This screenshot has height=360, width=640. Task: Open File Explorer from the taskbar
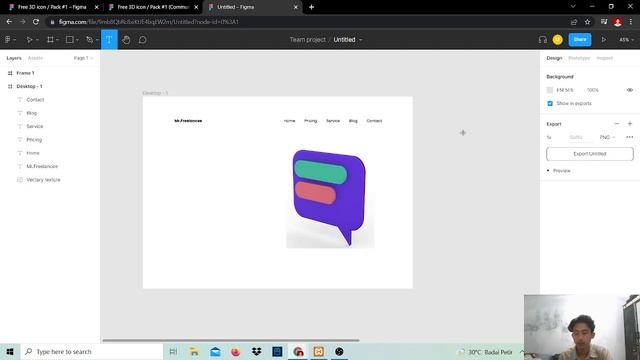(x=194, y=351)
